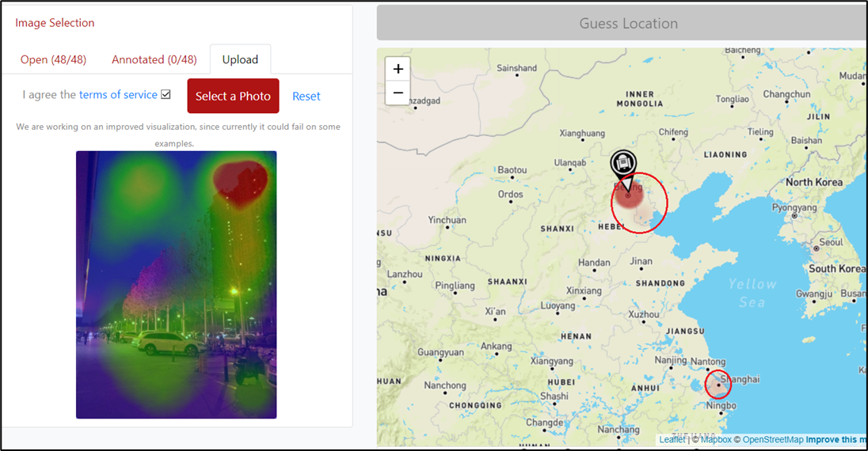Switch to the Open (48/48) tab
Viewport: 868px width, 451px height.
(53, 59)
